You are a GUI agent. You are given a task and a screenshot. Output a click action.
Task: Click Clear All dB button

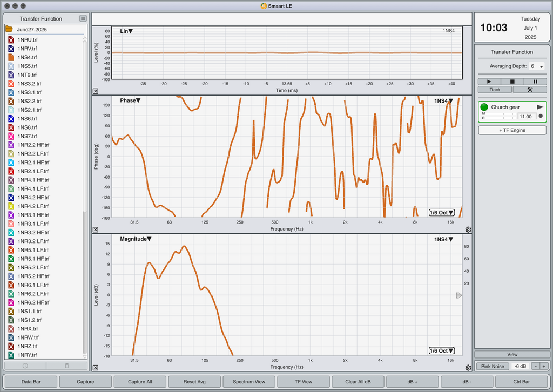point(358,381)
